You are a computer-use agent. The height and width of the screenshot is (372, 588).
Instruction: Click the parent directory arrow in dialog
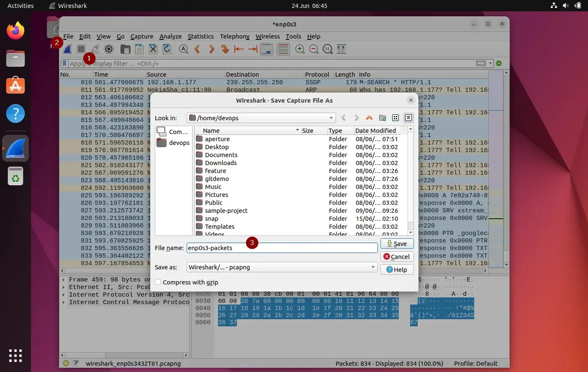pos(369,118)
